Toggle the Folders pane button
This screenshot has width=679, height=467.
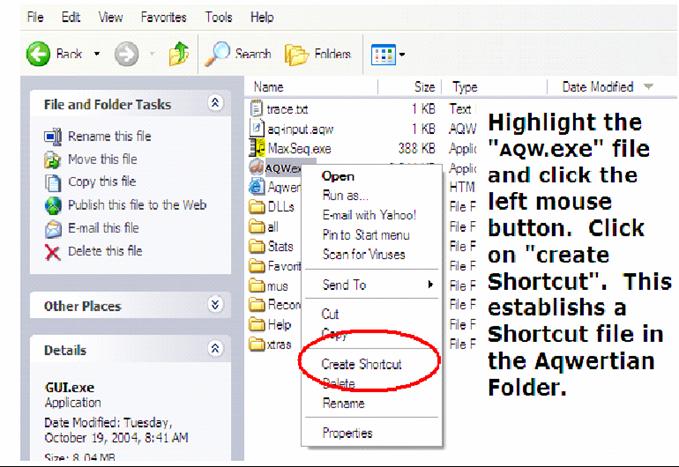324,54
